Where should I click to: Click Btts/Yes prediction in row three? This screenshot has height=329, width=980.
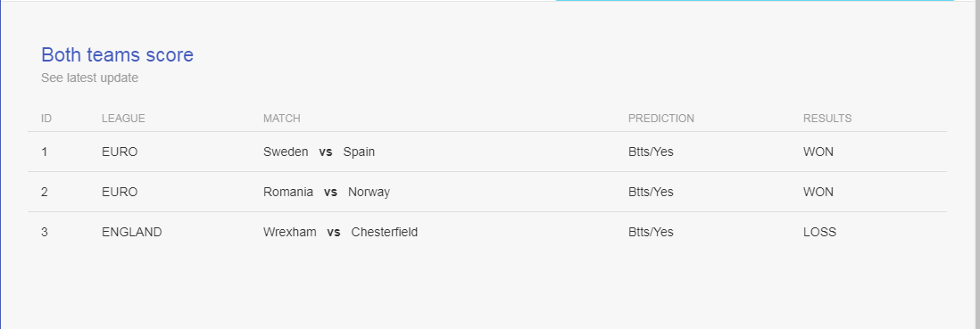point(651,232)
